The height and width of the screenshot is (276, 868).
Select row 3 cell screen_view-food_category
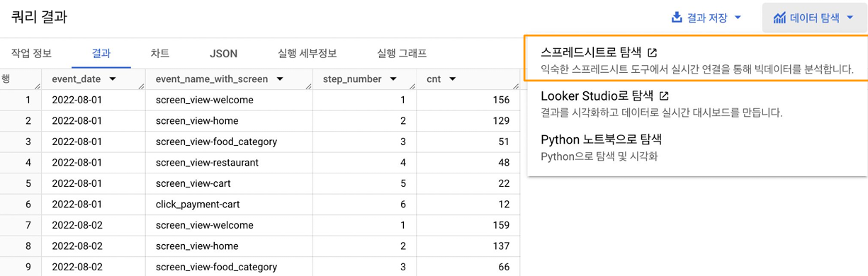coord(229,142)
